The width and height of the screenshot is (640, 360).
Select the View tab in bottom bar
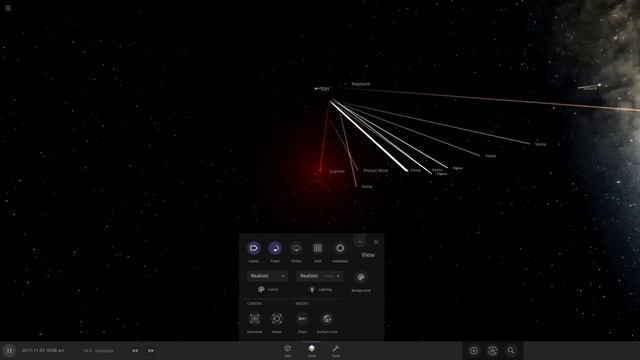(311, 350)
